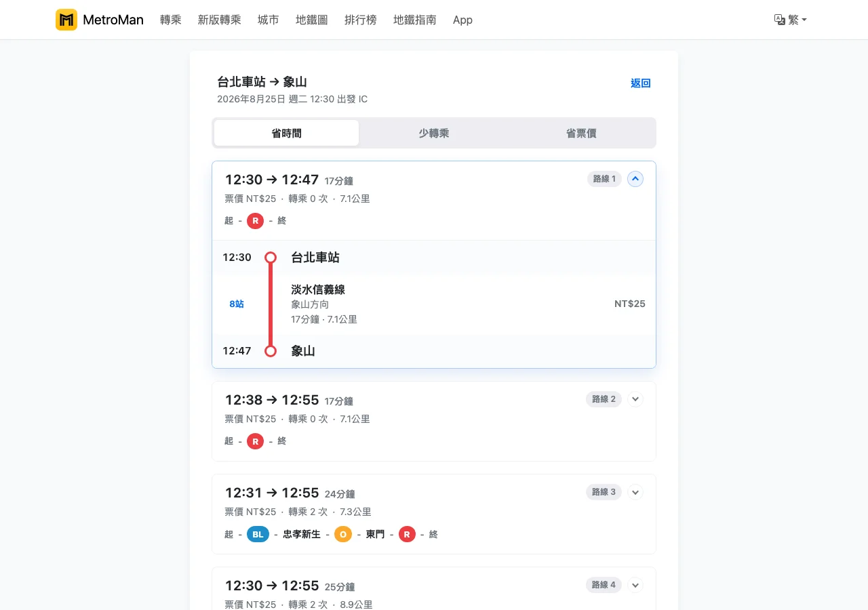The height and width of the screenshot is (610, 868).
Task: Click 17分鐘 · 7.1公里 under 象山方向
Action: [324, 319]
